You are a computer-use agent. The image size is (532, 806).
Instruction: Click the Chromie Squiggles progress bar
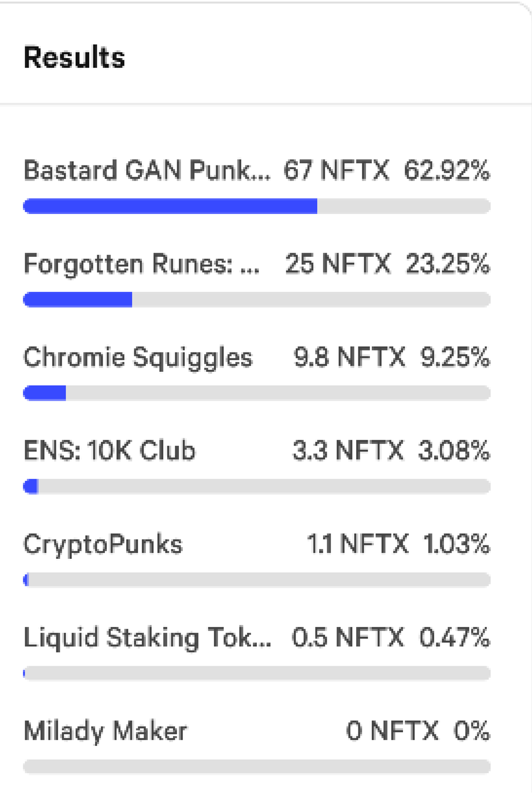256,393
